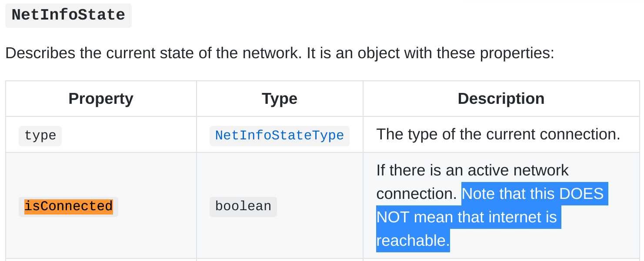Click the highlighted word "reachable."

click(x=413, y=240)
